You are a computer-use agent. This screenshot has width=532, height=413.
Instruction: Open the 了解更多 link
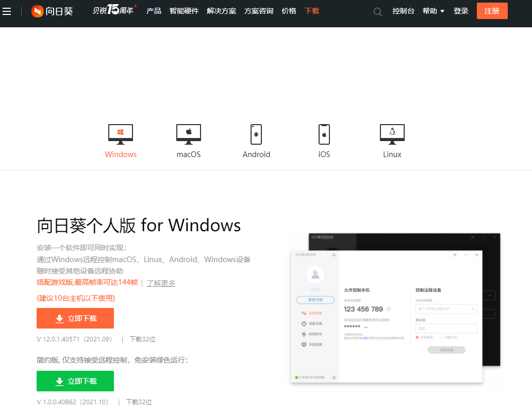(x=161, y=283)
